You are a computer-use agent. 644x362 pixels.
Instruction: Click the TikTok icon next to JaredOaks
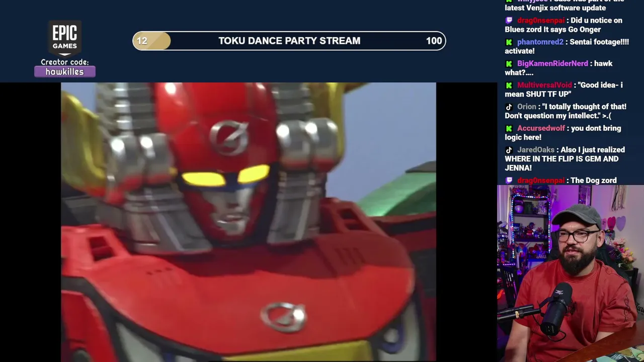coord(509,150)
